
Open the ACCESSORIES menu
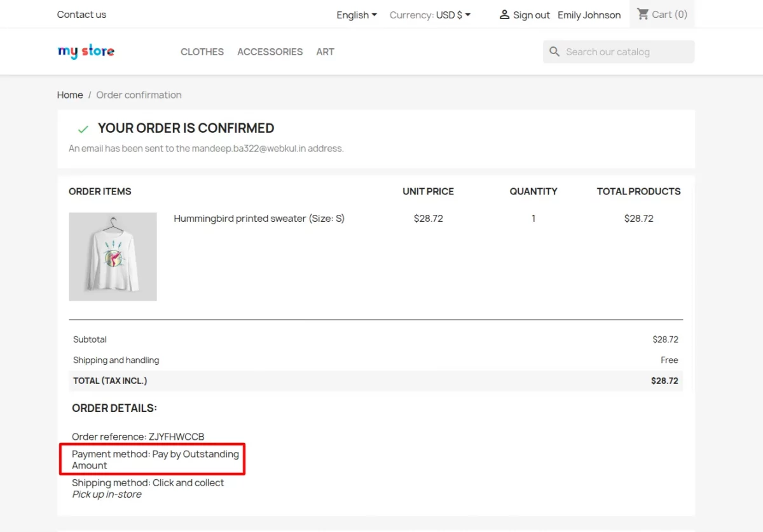pyautogui.click(x=270, y=51)
